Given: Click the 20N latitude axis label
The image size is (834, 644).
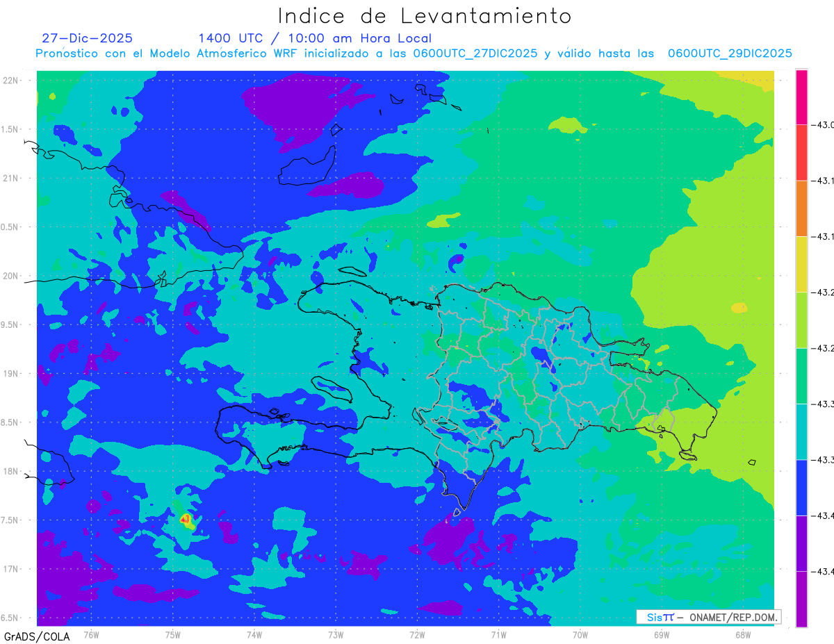Looking at the screenshot, I should coord(11,276).
